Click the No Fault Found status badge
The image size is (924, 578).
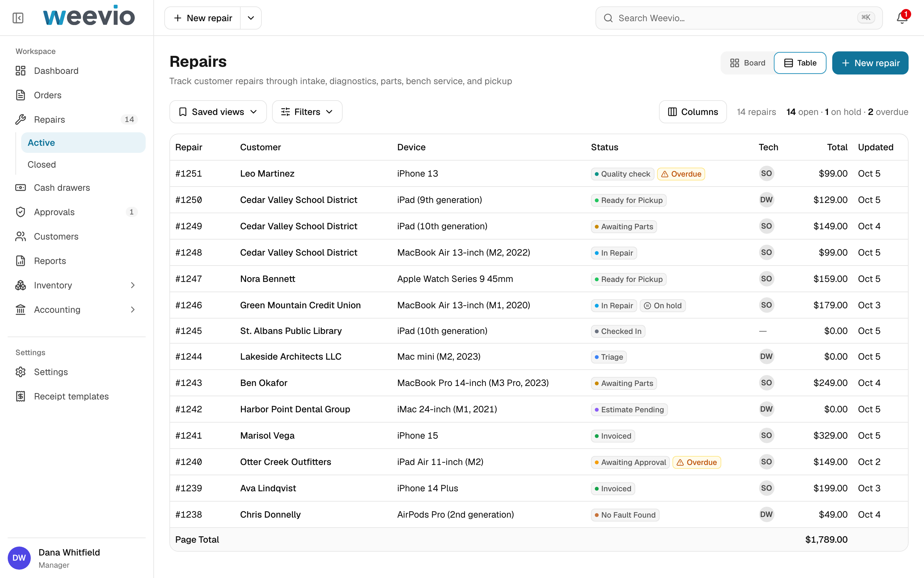(625, 515)
